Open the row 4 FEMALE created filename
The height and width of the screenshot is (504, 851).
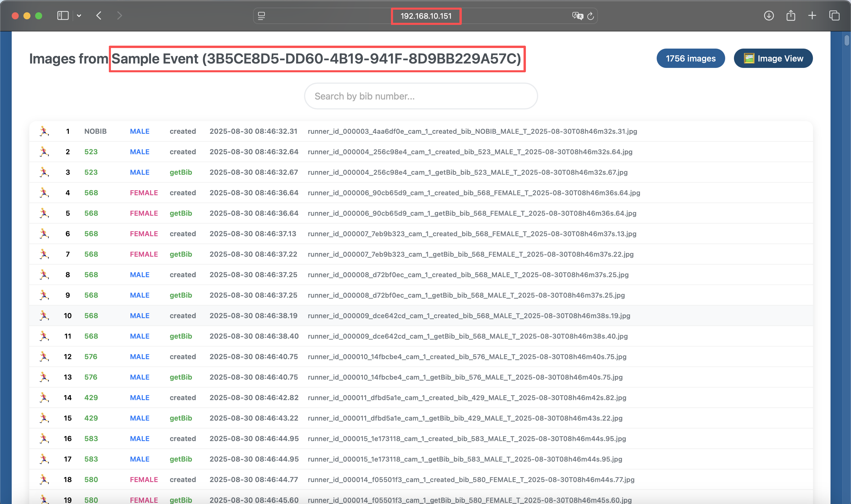click(474, 193)
